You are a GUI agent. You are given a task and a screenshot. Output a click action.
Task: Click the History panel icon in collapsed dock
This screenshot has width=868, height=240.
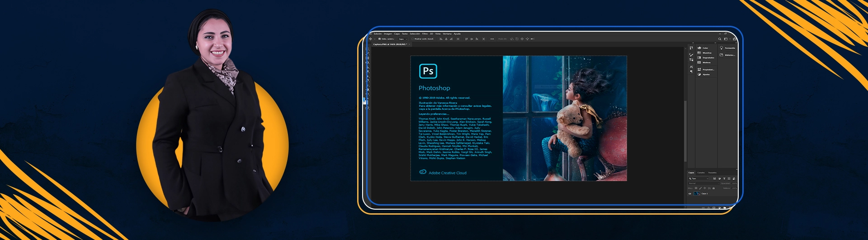point(691,48)
